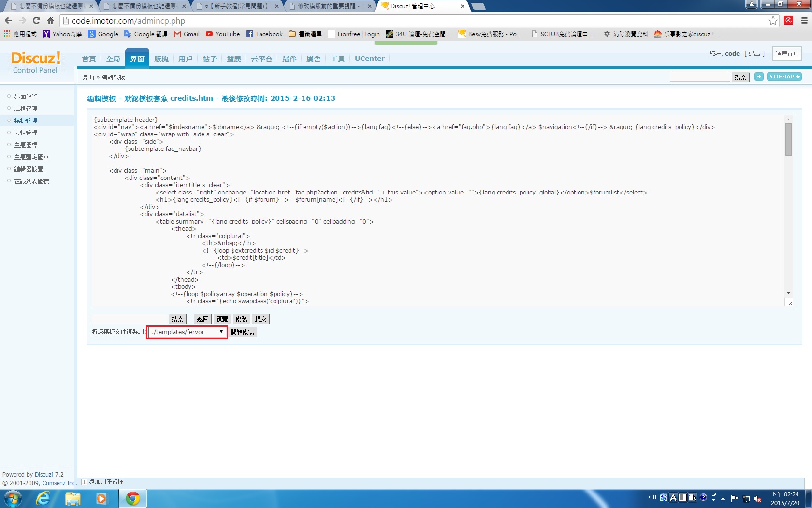
Task: Open the 插件 navigation tab
Action: point(290,59)
